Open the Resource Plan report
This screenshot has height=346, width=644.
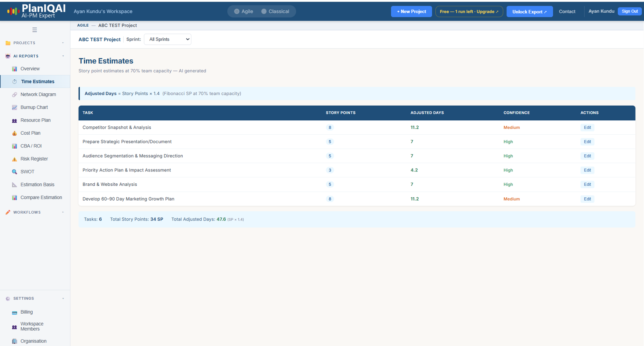tap(35, 120)
